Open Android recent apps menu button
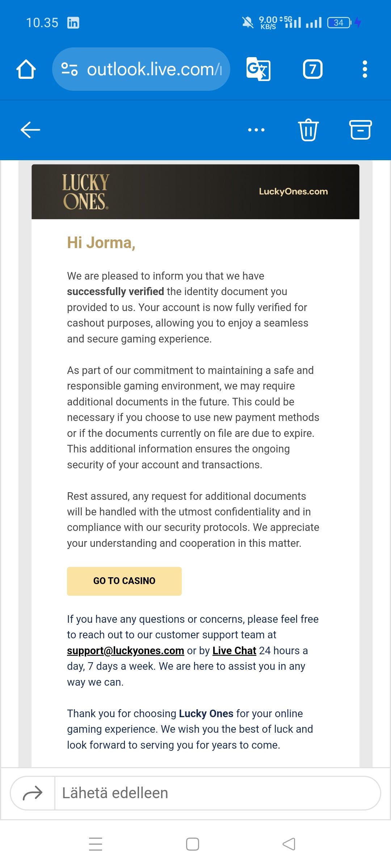This screenshot has height=868, width=391. point(96,844)
